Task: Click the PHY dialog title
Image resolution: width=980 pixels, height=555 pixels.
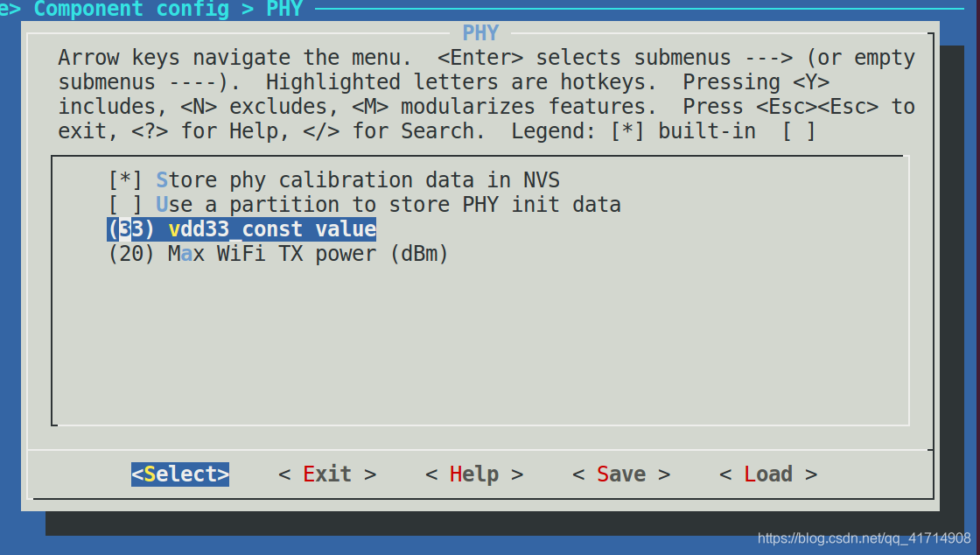Action: (480, 32)
